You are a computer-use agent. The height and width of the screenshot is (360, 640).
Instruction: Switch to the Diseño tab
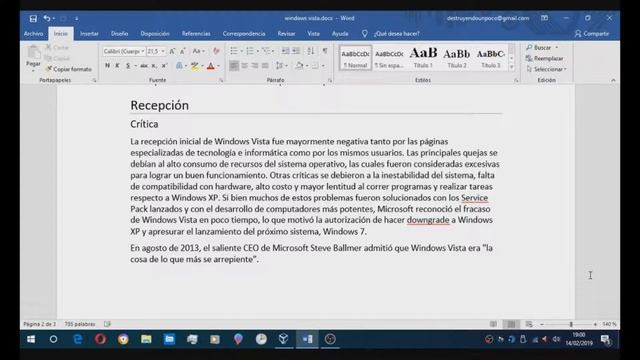pos(120,34)
